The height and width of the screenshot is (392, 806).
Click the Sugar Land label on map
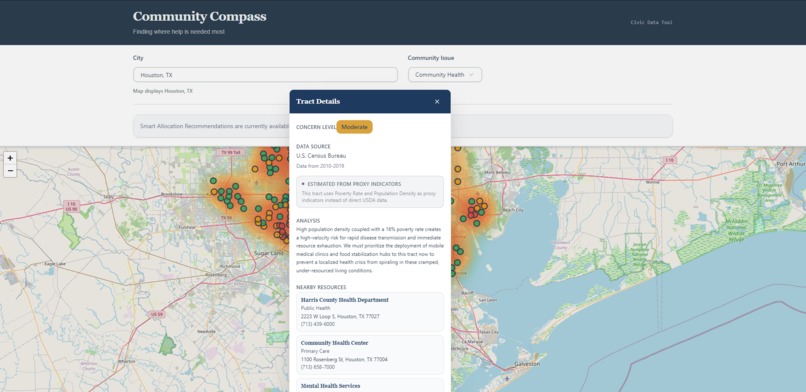269,253
